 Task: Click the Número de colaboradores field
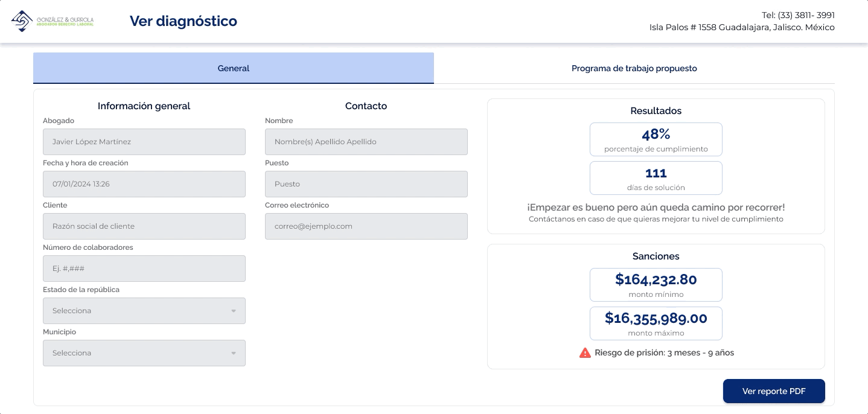144,269
